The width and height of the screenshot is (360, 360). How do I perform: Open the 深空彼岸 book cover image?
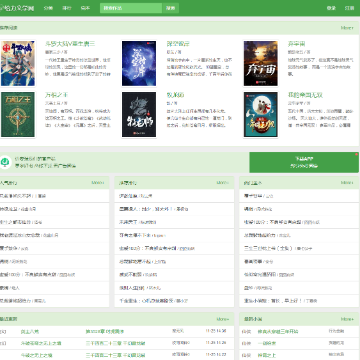[139, 63]
